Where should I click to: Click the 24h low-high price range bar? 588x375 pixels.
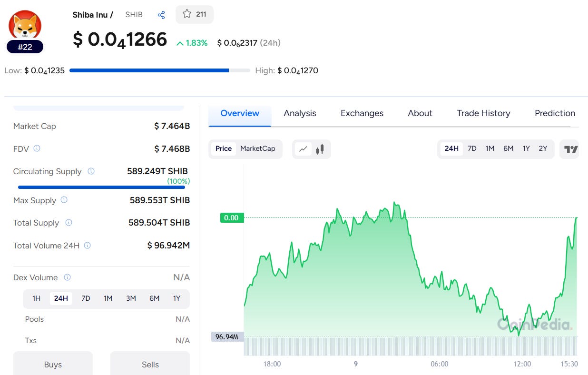160,70
